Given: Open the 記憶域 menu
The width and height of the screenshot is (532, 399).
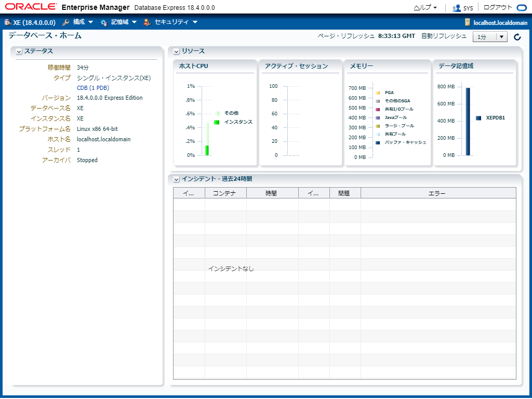Looking at the screenshot, I should click(x=124, y=22).
